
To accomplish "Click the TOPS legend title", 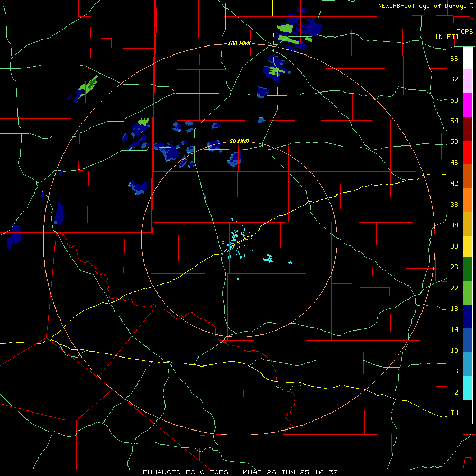I will click(465, 31).
